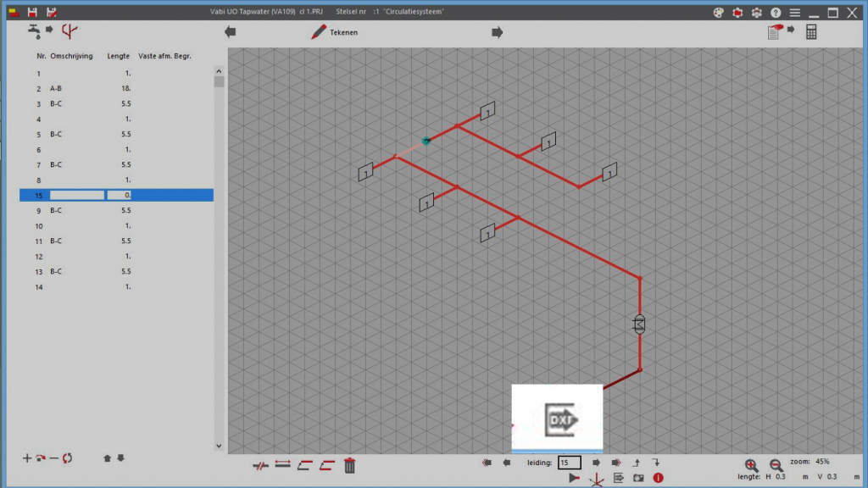Click the red pipe branch icon
This screenshot has height=488, width=868.
click(x=70, y=31)
